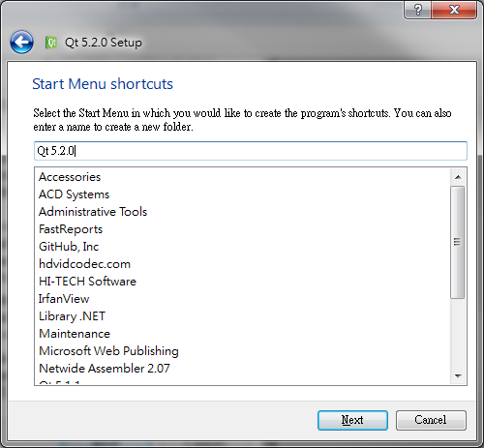
Task: Click the scrollbar down arrow
Action: 458,375
